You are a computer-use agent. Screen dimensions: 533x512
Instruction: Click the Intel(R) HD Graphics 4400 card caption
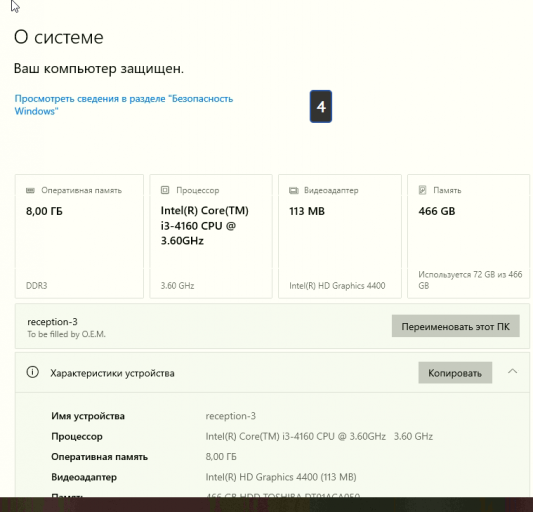[337, 286]
